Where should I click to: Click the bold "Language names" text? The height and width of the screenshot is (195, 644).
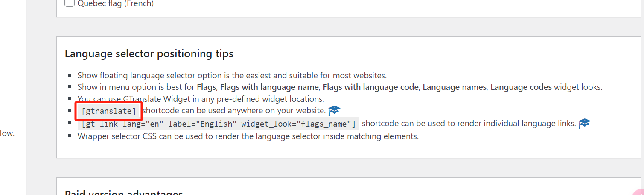pos(455,87)
